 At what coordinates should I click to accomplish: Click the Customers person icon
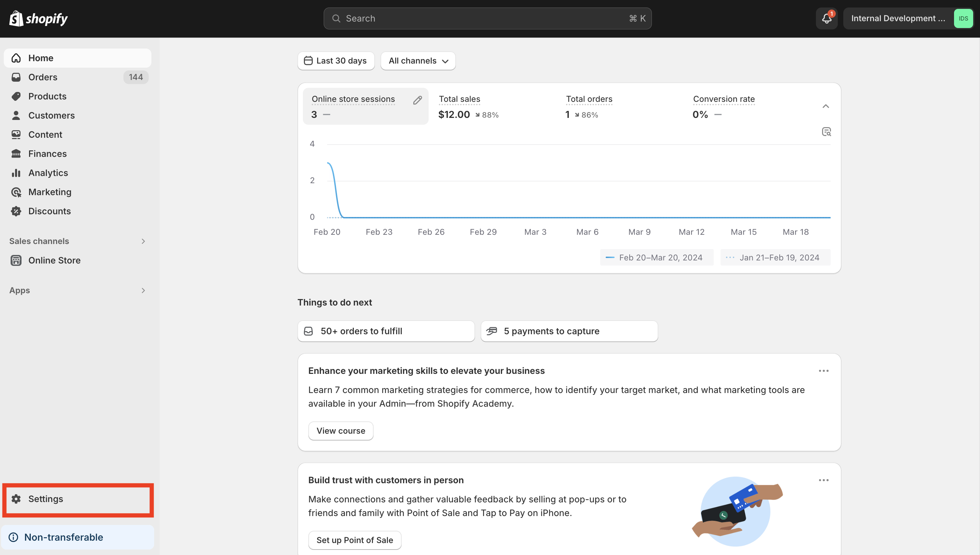tap(16, 115)
